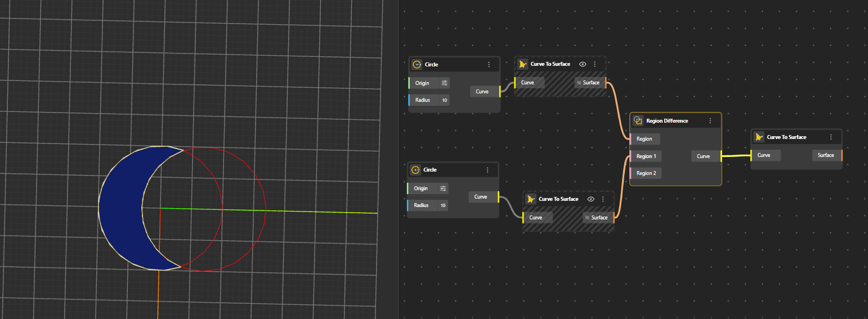Open three-dot menu of the unhatched Curve To Surface node
The image size is (868, 319).
tap(831, 137)
